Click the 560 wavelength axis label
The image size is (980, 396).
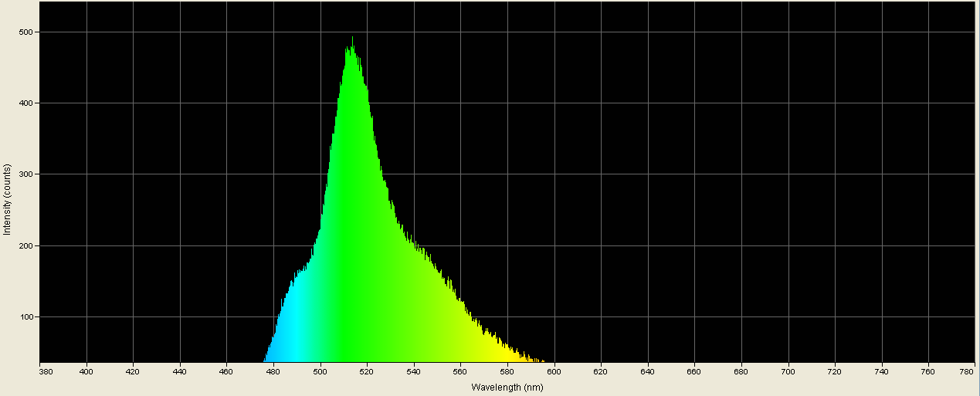(x=461, y=371)
